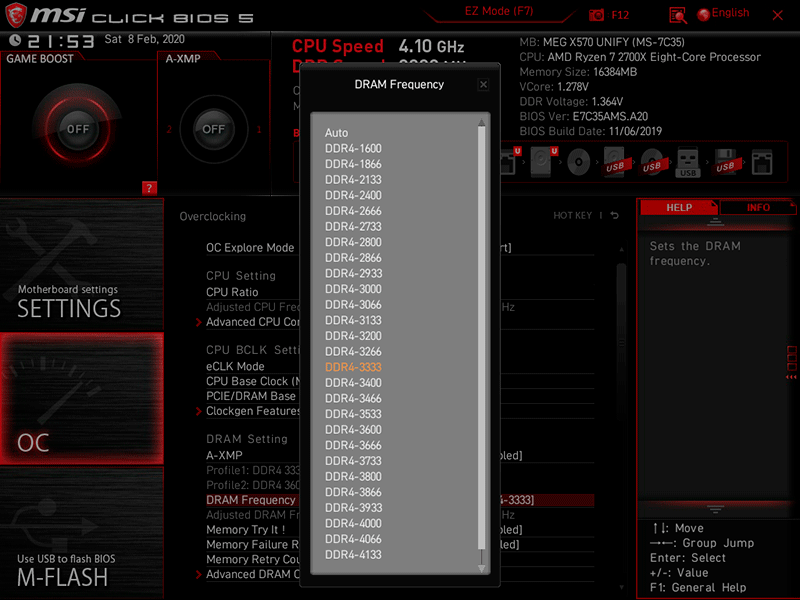Select A-XMP profile 1

pyautogui.click(x=259, y=130)
